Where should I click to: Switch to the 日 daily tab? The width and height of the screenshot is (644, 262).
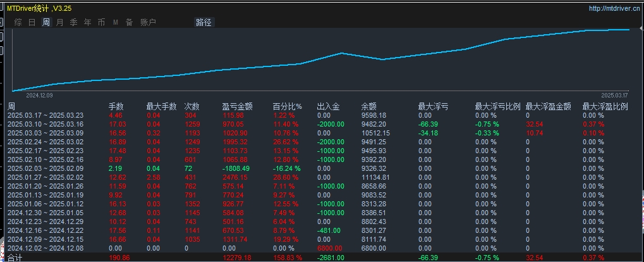pos(32,22)
